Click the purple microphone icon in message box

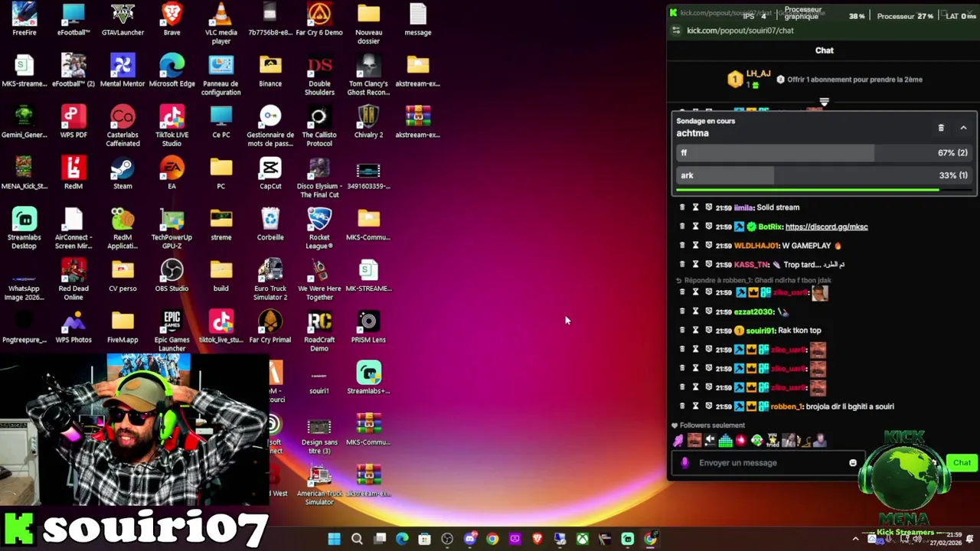[684, 463]
